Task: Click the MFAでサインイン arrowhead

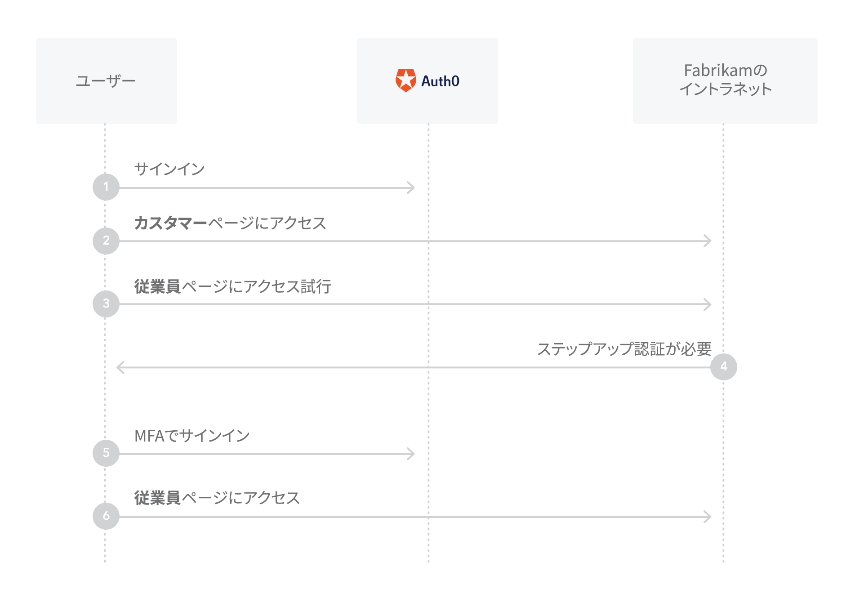Action: (410, 454)
